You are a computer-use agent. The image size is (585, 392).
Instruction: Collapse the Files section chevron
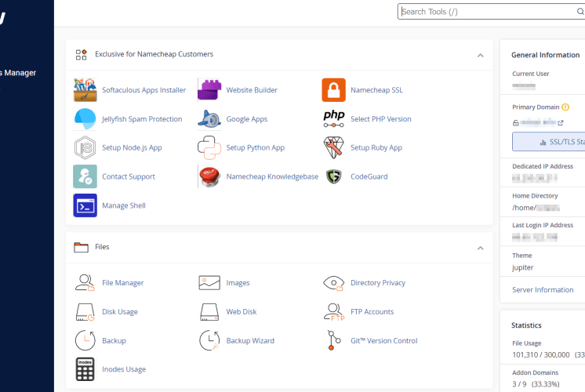480,249
